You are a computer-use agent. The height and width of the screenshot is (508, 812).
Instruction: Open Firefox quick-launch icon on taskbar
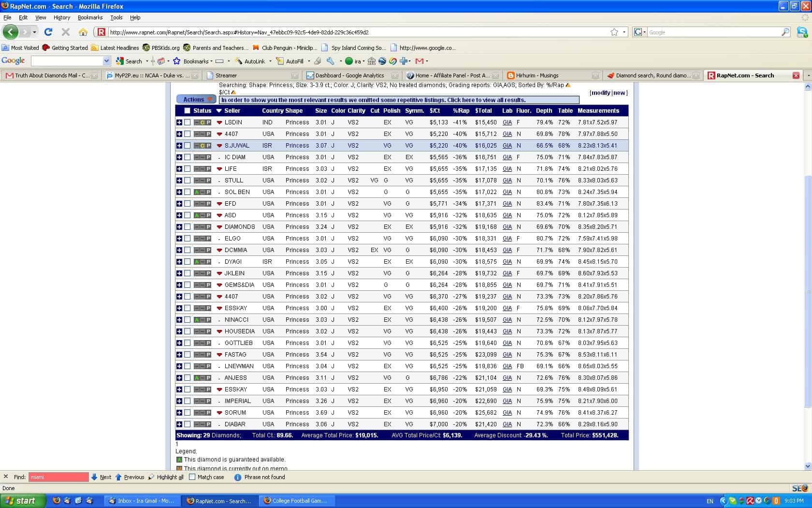pos(57,501)
